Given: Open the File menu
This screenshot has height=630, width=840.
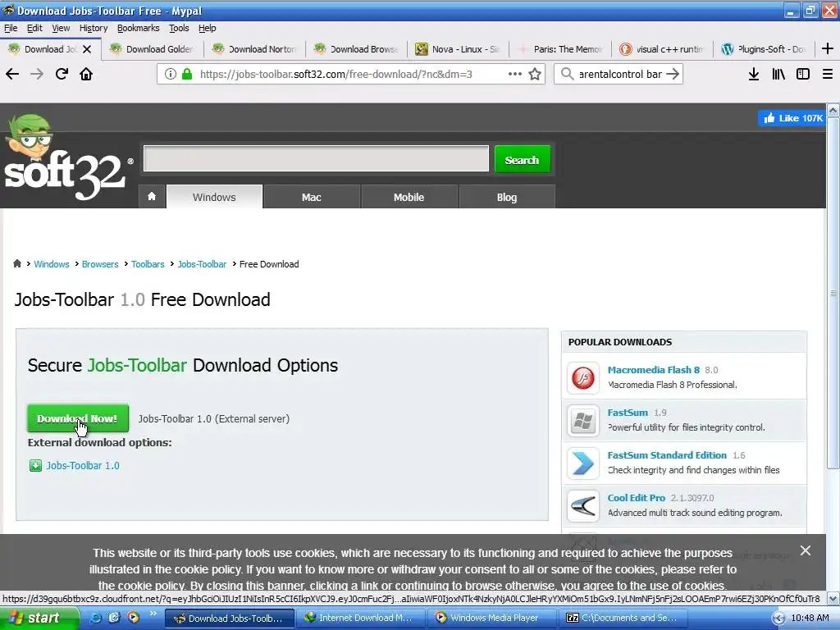Looking at the screenshot, I should pos(11,28).
